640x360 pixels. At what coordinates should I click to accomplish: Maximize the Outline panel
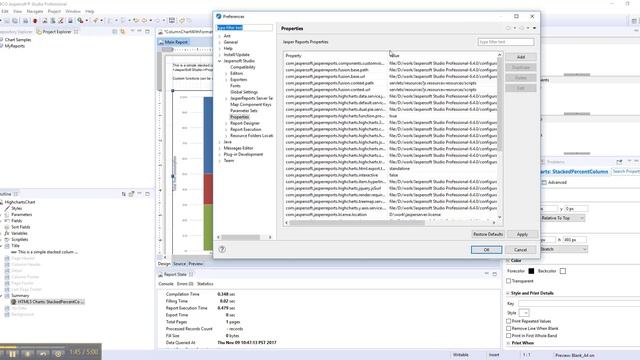point(147,193)
